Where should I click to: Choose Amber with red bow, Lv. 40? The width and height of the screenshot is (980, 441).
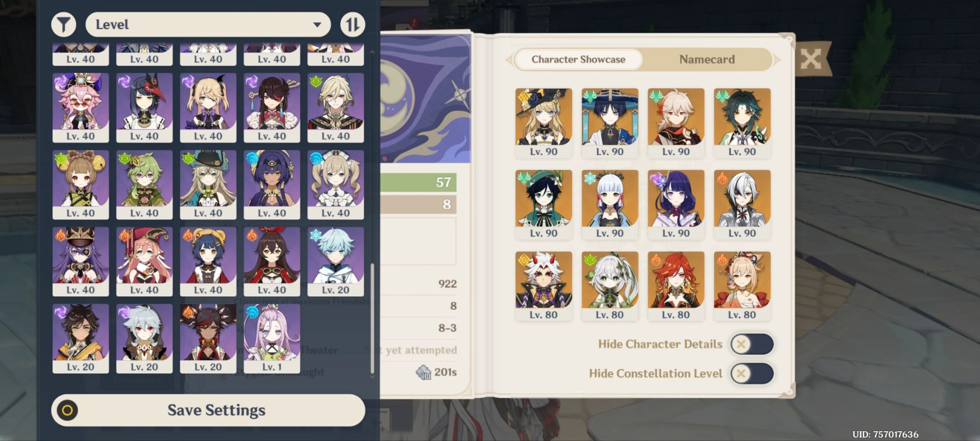(272, 261)
